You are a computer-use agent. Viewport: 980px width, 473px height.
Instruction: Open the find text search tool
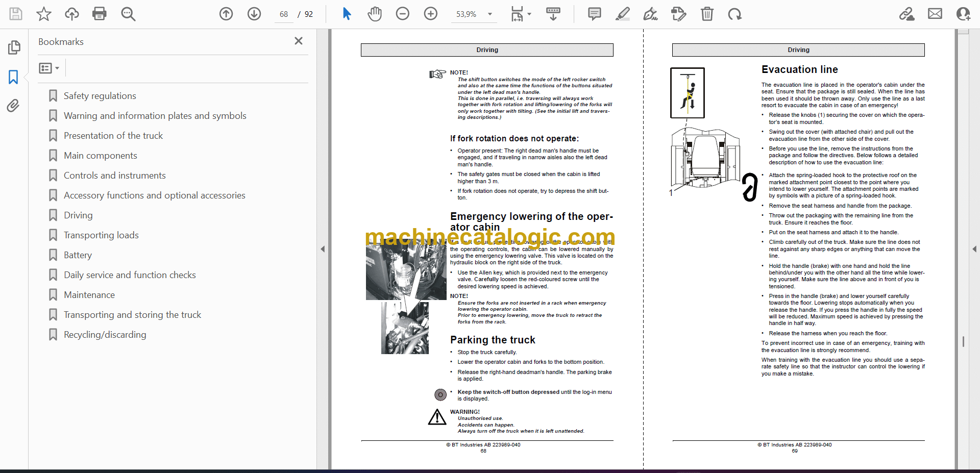click(x=128, y=14)
